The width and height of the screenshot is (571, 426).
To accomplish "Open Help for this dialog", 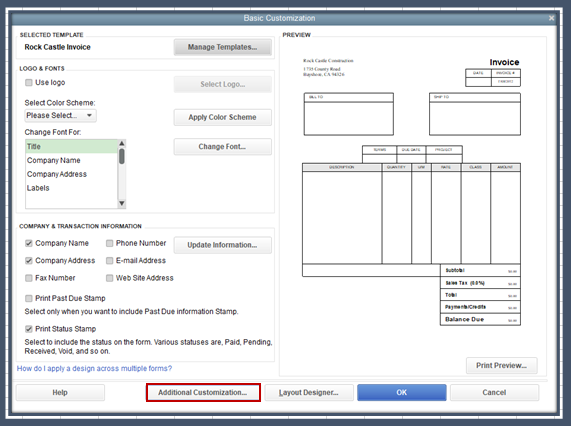I will pyautogui.click(x=60, y=393).
